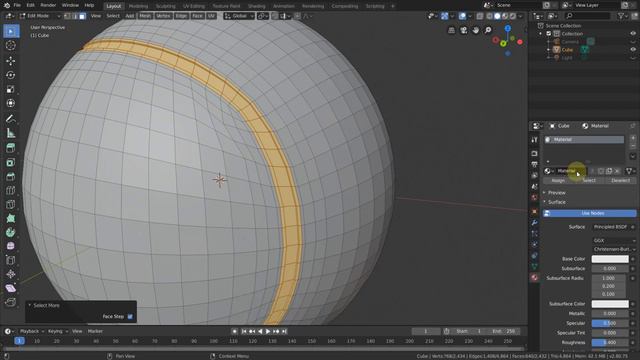This screenshot has height=360, width=640.
Task: Toggle X-ray display in viewport header
Action: coord(480,16)
